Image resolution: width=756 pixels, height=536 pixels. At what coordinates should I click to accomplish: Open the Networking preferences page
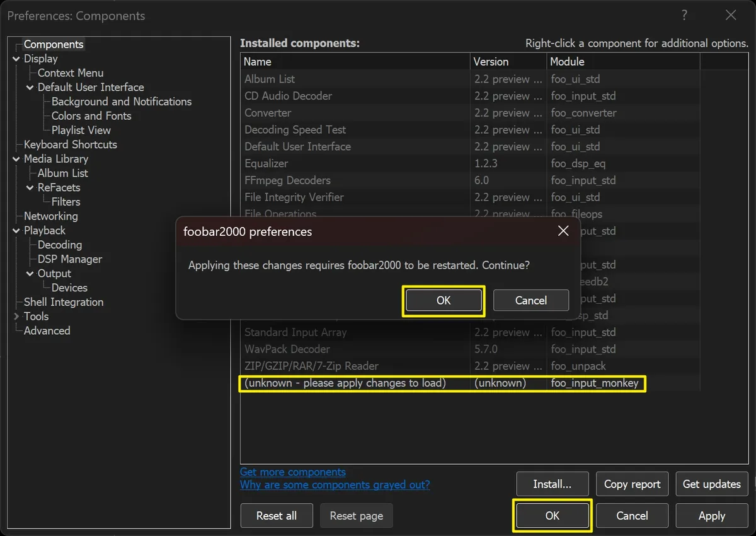click(x=51, y=216)
